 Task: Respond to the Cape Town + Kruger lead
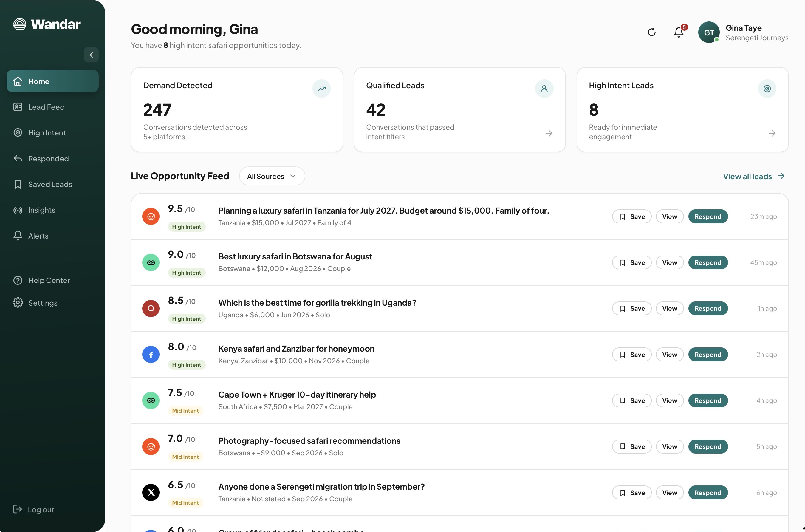(708, 400)
